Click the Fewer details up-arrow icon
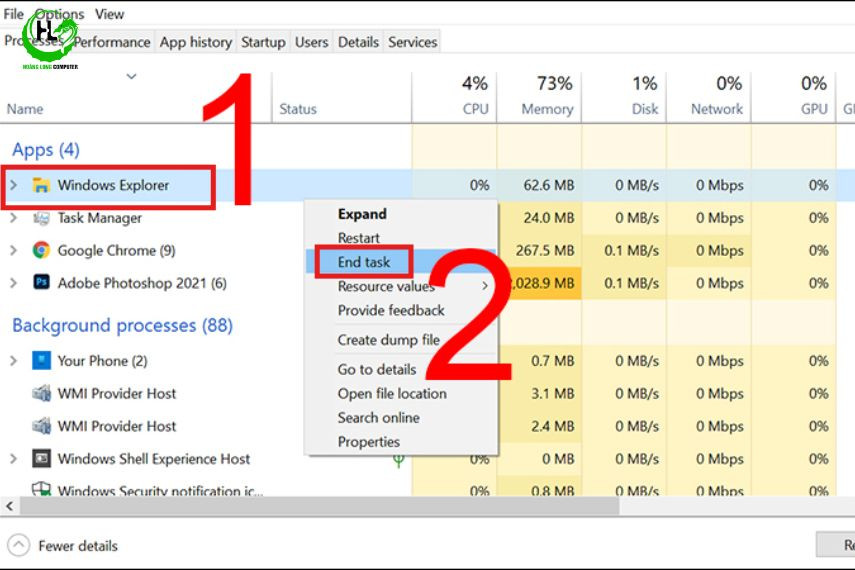 [19, 545]
